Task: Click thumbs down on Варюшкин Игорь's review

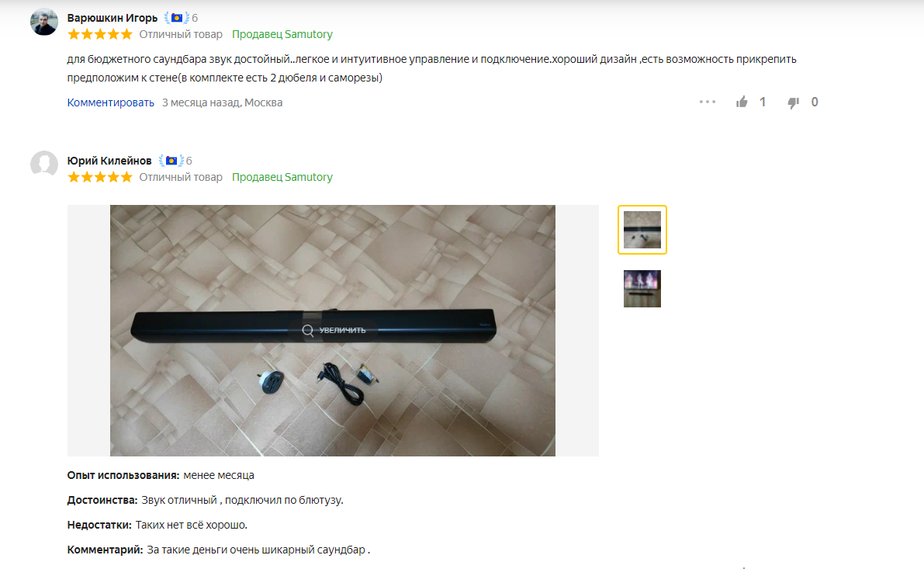Action: (793, 103)
